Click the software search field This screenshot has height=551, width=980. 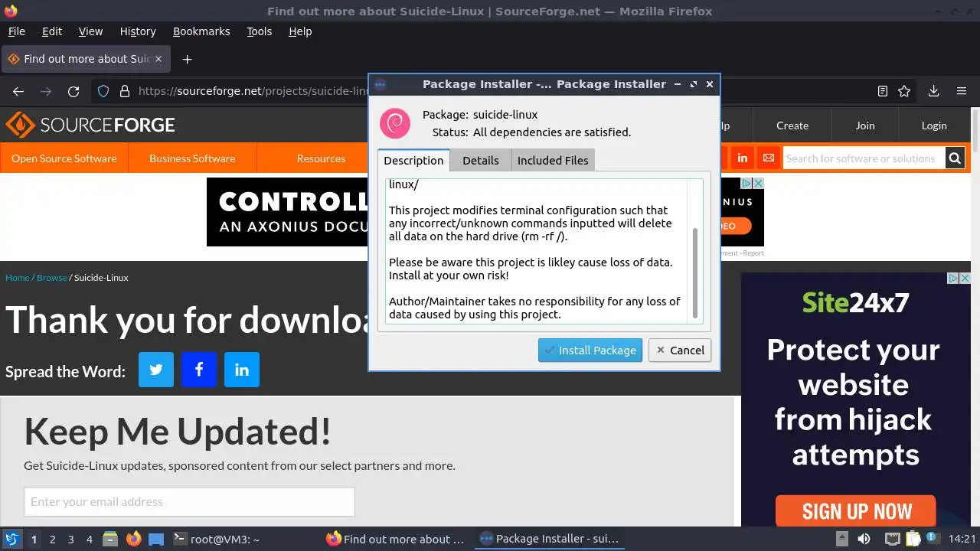pyautogui.click(x=864, y=158)
